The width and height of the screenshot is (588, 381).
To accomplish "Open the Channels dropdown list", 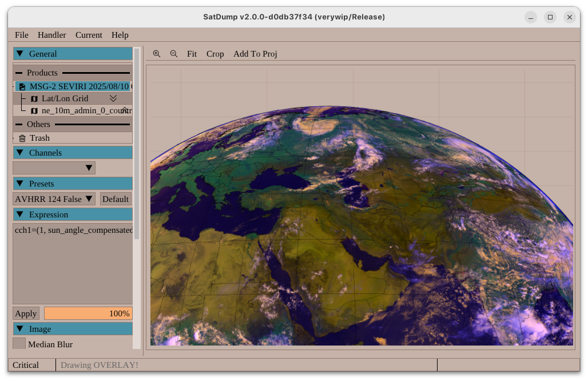I will pyautogui.click(x=54, y=168).
